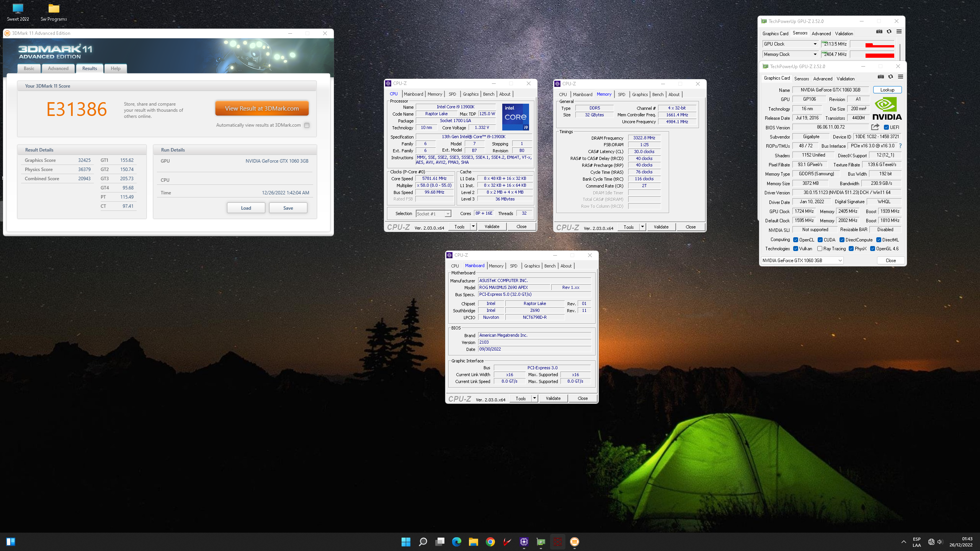Image resolution: width=980 pixels, height=551 pixels.
Task: Open hamburger menu in the GPU-Z Sensors window
Action: (x=899, y=32)
